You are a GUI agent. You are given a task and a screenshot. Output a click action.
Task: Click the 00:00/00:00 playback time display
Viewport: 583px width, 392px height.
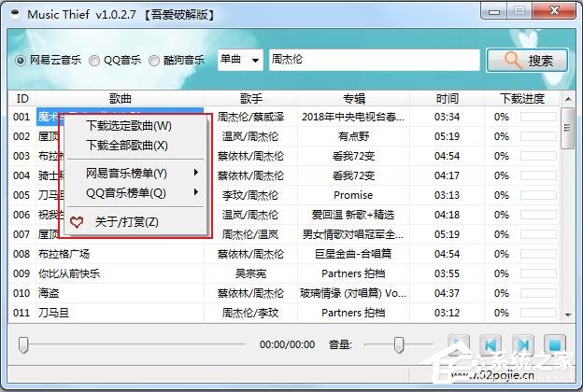tap(288, 344)
